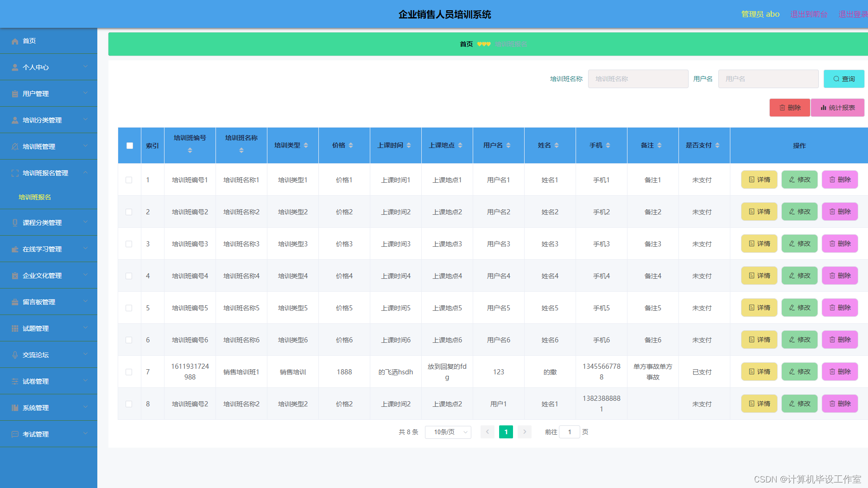Check the checkbox for row 7 销售培训班1

click(x=129, y=372)
